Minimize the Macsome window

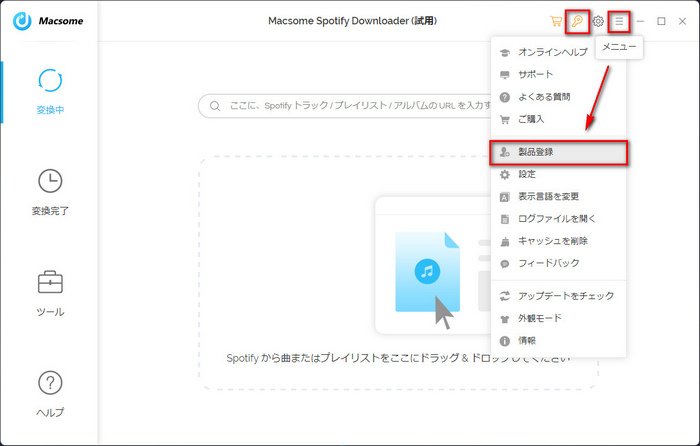(640, 21)
